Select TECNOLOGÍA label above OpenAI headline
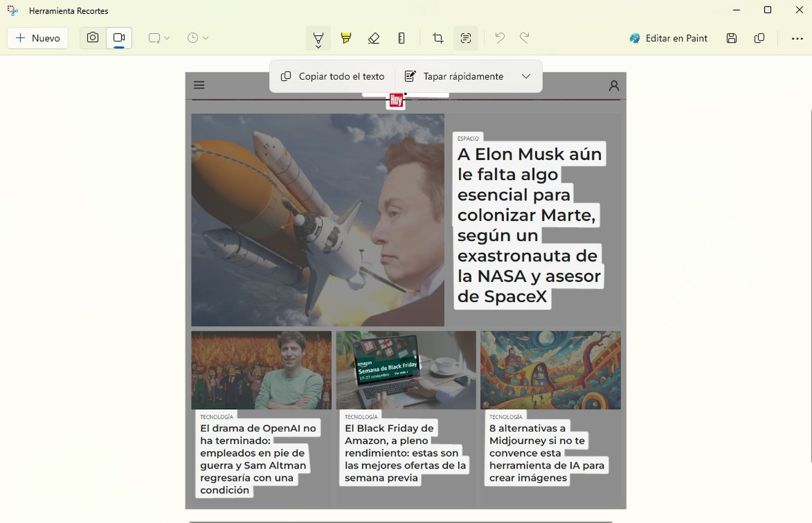Screen dimensions: 812x523 [x=217, y=417]
